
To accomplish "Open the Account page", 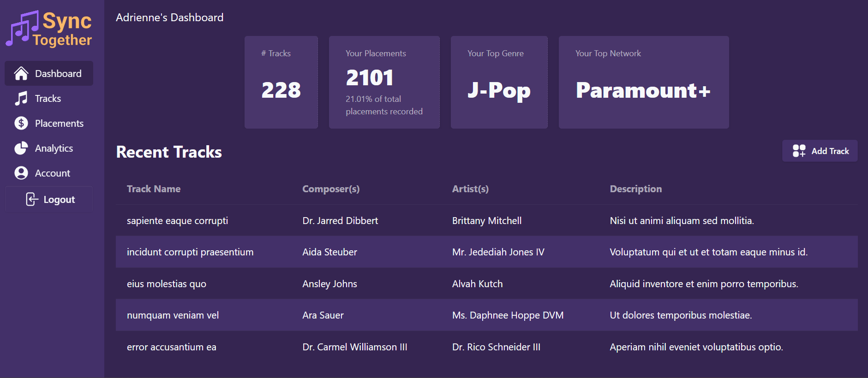I will (49, 173).
